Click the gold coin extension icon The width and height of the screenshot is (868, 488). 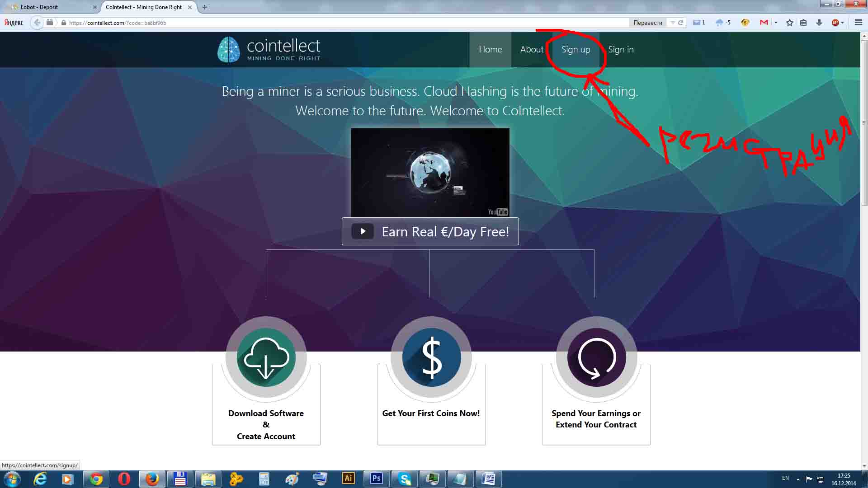[745, 23]
